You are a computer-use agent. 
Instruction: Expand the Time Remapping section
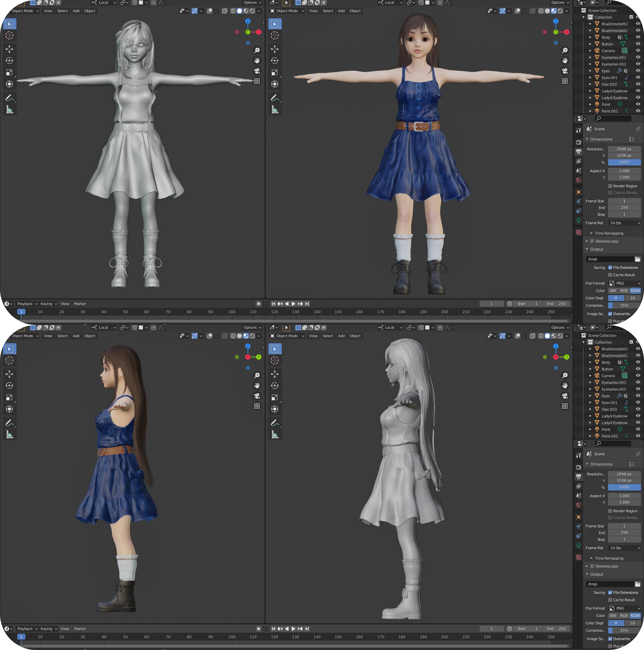pos(607,233)
